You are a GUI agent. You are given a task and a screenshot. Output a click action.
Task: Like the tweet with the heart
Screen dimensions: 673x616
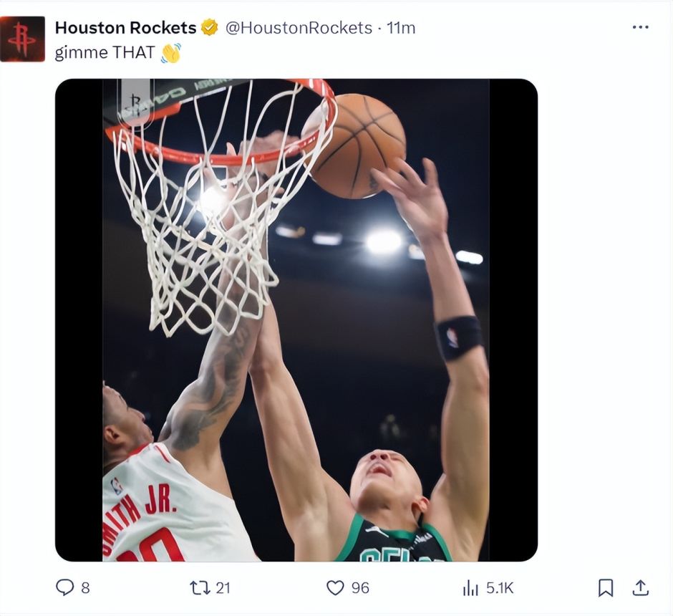(x=335, y=587)
